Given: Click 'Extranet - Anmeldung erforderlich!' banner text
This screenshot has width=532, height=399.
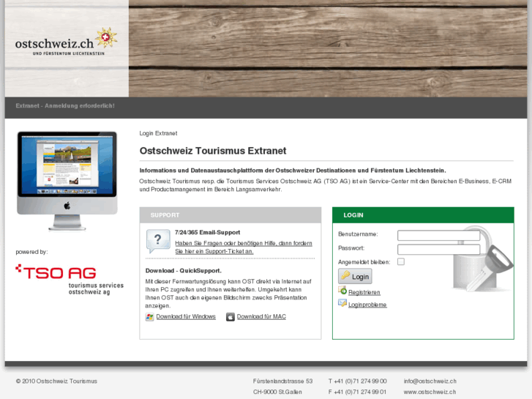Looking at the screenshot, I should [65, 105].
